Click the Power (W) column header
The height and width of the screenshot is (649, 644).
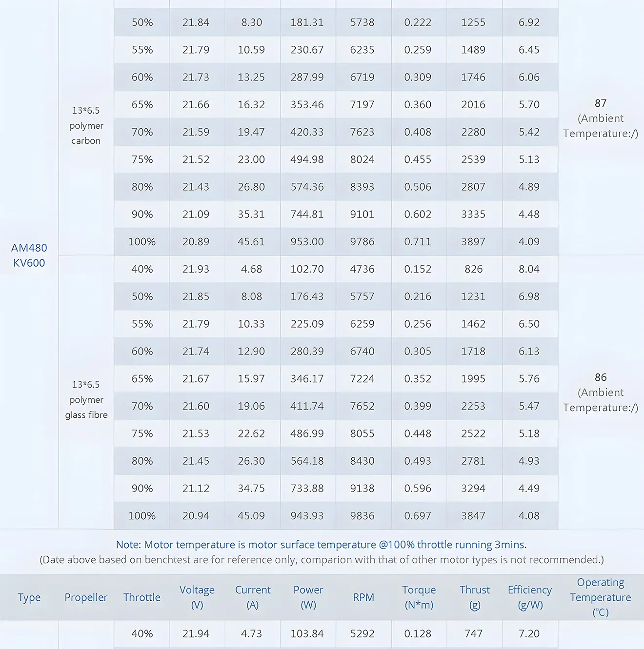[x=308, y=597]
